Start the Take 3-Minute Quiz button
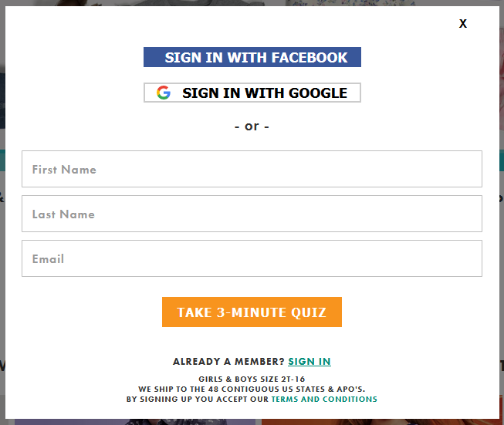Viewport: 504px width, 425px height. click(x=252, y=312)
